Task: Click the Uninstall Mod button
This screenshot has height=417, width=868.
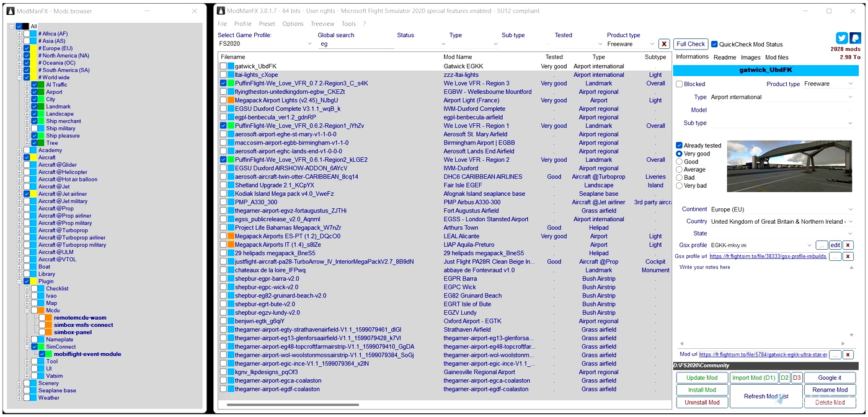Action: [x=702, y=403]
